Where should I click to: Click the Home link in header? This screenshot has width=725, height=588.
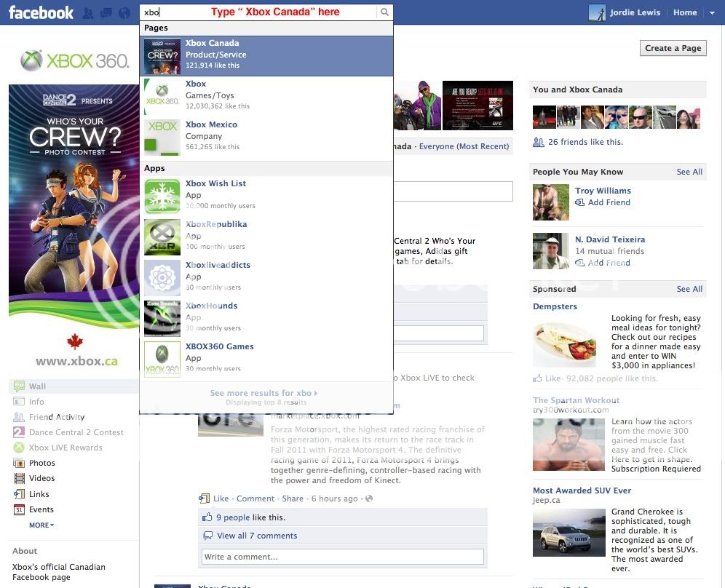[684, 12]
